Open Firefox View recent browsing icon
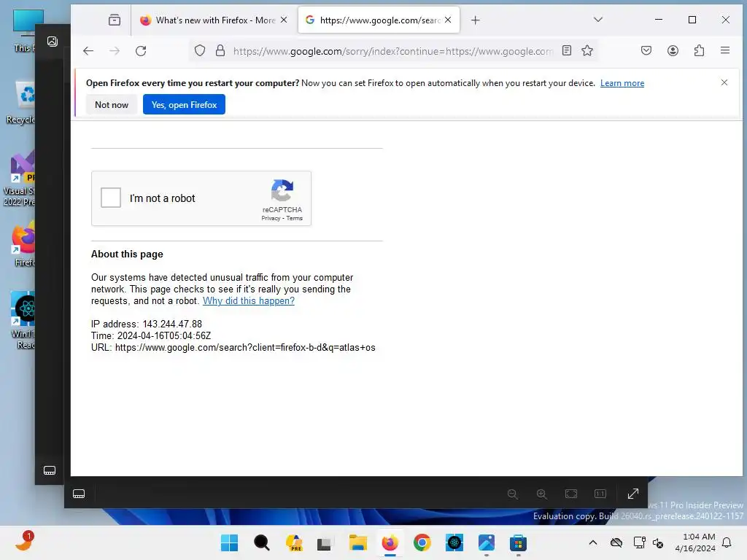Image resolution: width=747 pixels, height=560 pixels. (x=115, y=20)
